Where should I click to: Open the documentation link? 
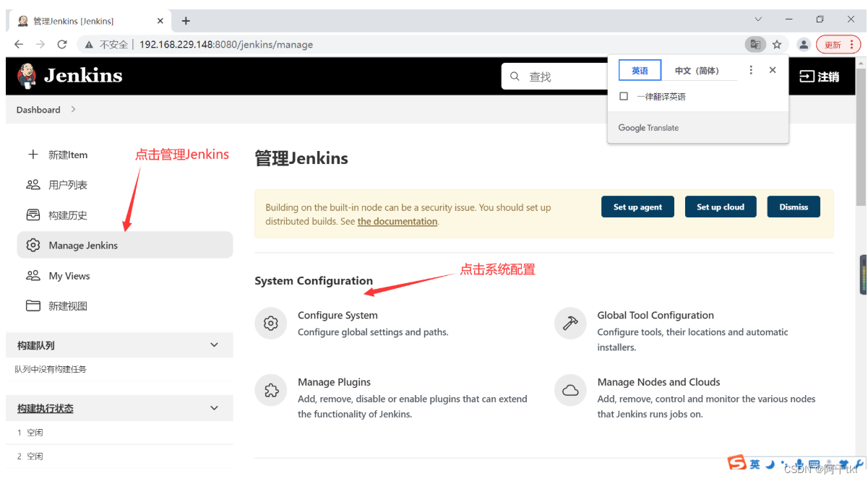click(x=398, y=222)
